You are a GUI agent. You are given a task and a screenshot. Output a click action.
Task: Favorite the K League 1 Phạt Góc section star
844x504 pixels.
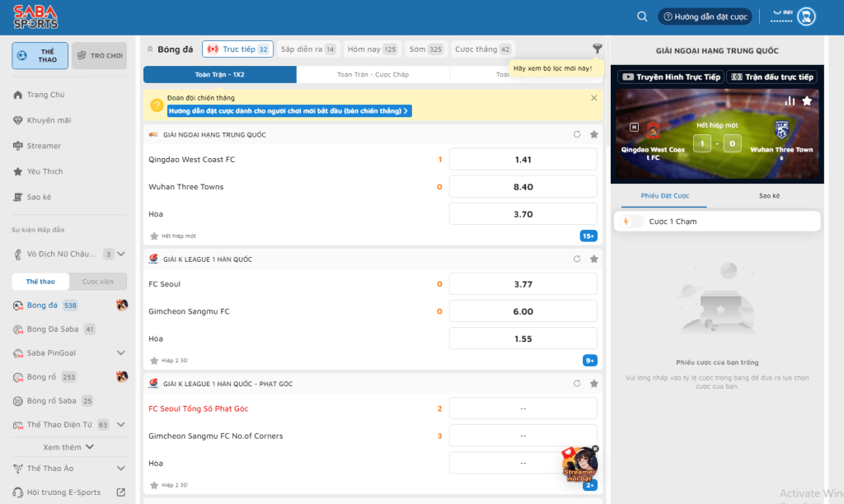pyautogui.click(x=593, y=384)
